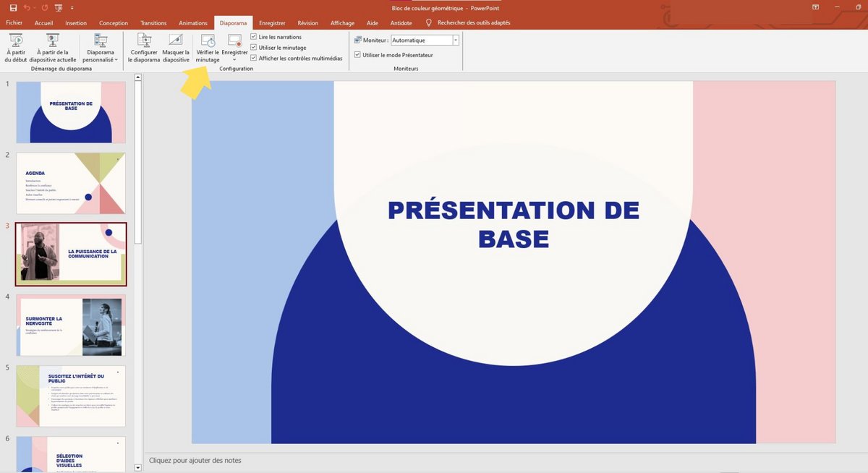Screen dimensions: 868x473
Task: Toggle Afficher les contrôles multimédias checkbox
Action: click(x=254, y=59)
